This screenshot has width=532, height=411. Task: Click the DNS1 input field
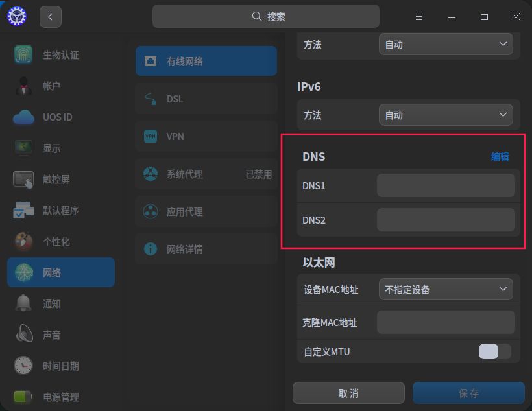446,185
